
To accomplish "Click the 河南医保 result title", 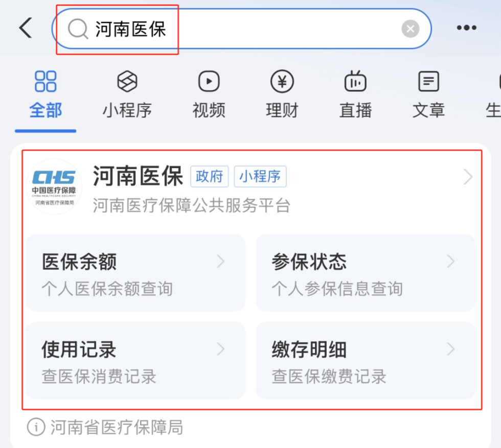I will tap(138, 176).
